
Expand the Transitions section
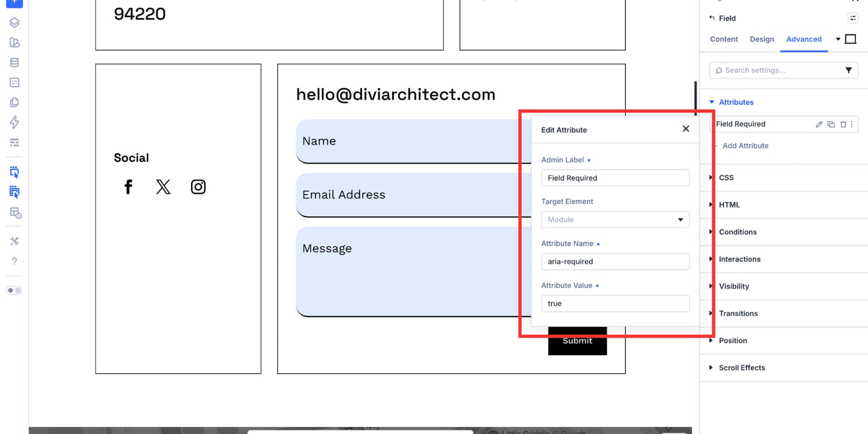(738, 313)
